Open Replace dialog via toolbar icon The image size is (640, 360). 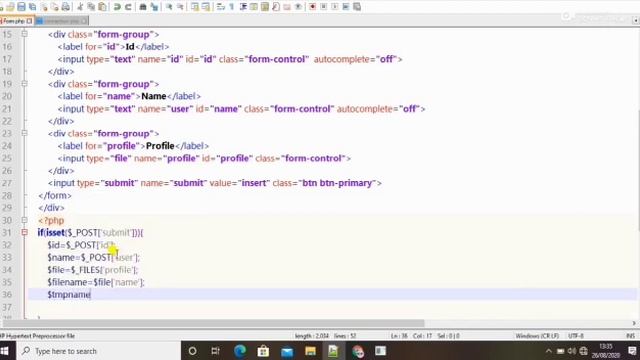coord(154,7)
